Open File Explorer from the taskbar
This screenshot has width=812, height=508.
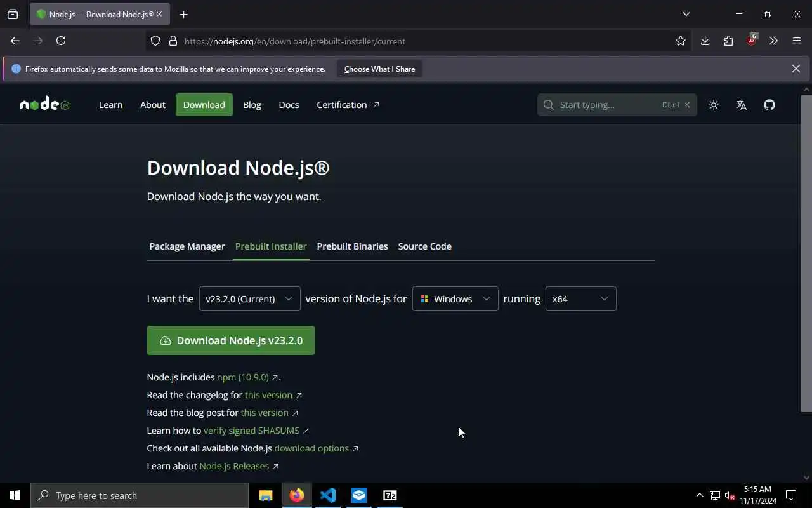(x=266, y=495)
